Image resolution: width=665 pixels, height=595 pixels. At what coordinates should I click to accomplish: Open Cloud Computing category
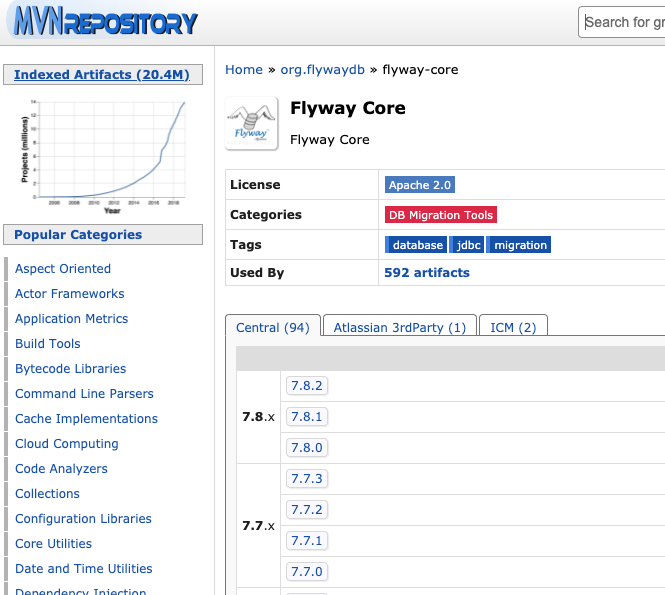click(x=67, y=444)
